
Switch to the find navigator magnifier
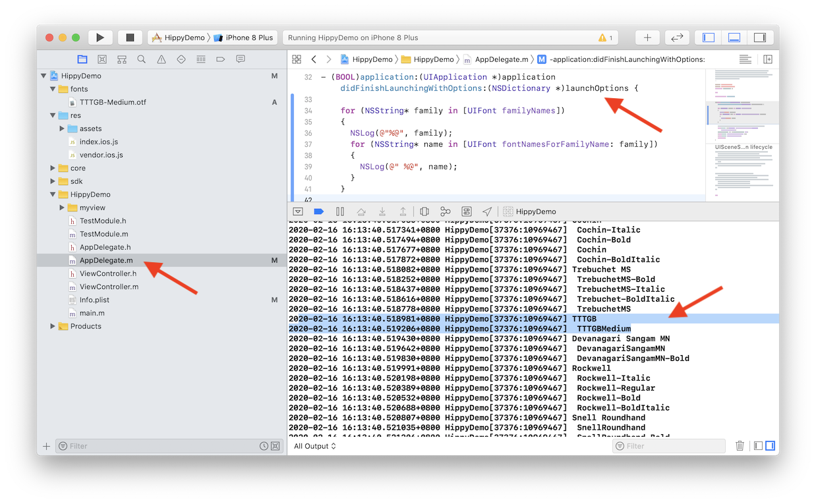[142, 59]
